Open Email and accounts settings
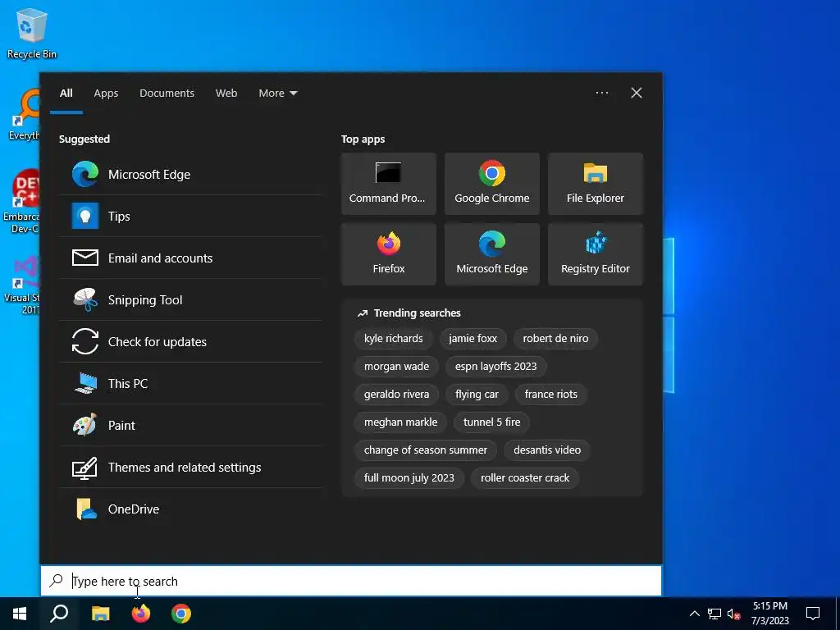The image size is (840, 630). pos(190,258)
